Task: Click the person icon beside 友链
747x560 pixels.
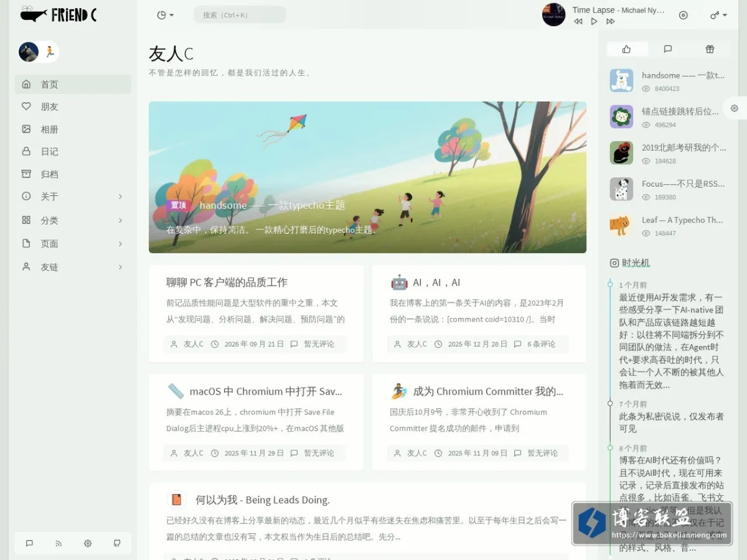Action: tap(26, 266)
